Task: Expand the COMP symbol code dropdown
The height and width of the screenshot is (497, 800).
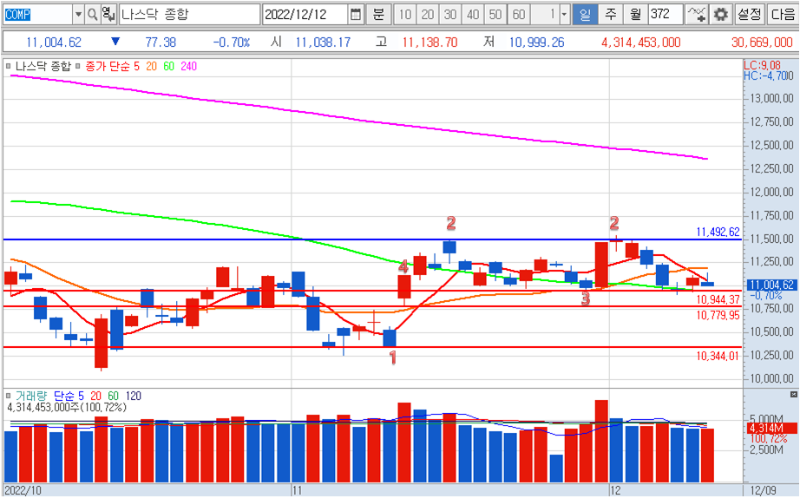Action: coord(78,14)
